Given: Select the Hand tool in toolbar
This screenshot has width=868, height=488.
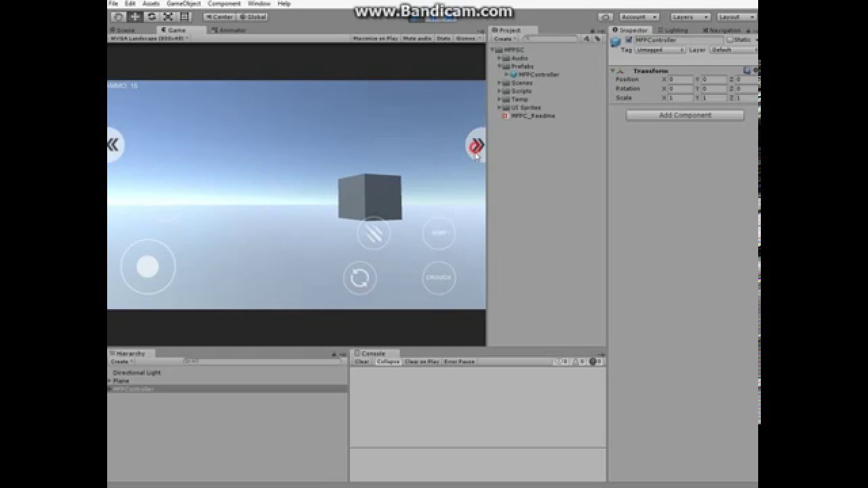Looking at the screenshot, I should tap(119, 17).
